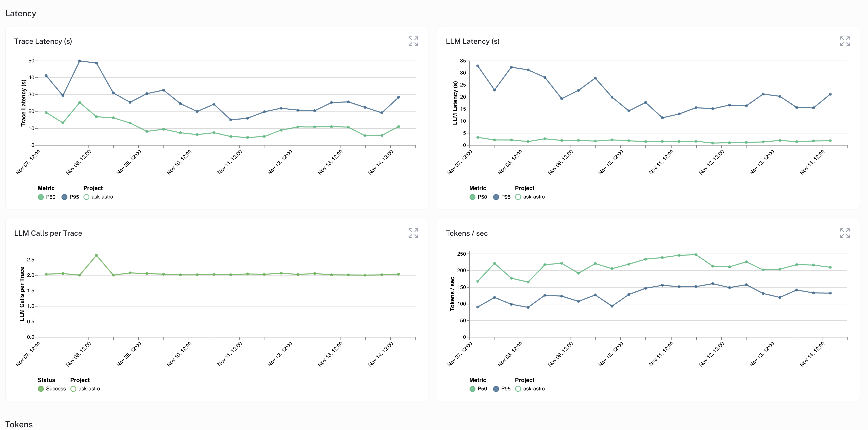Toggle P95 legend in Tokens / sec chart
Screen dimensions: 868x430
click(502, 389)
